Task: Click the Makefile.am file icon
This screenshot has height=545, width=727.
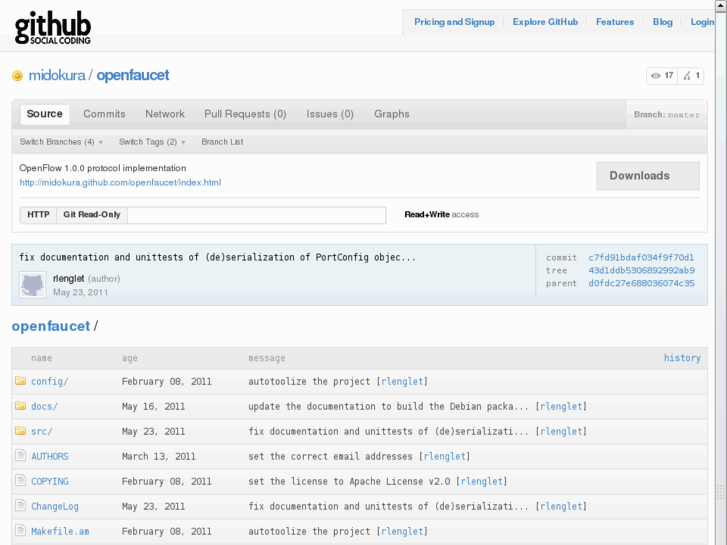Action: tap(20, 531)
